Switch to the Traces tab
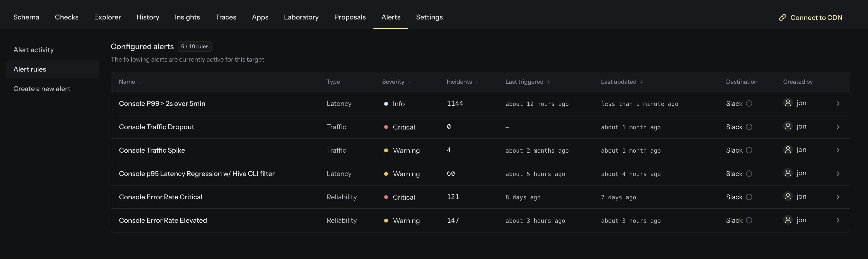The width and height of the screenshot is (868, 259). [226, 17]
